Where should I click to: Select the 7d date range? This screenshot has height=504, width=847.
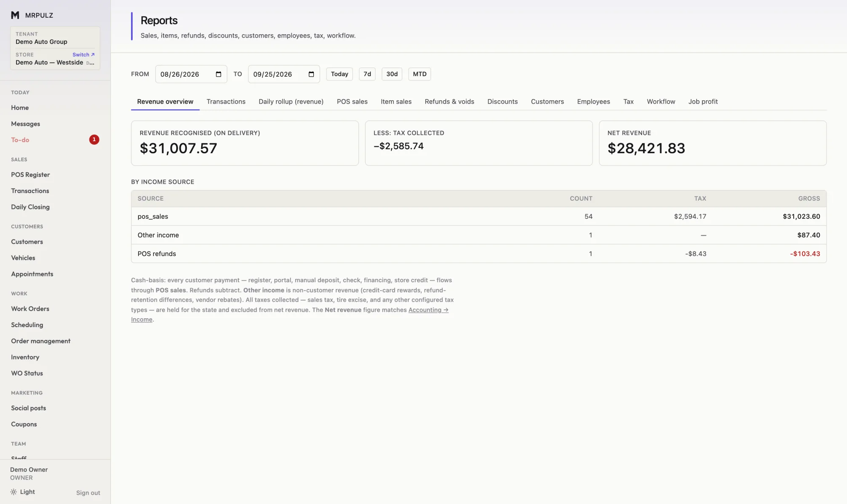click(367, 74)
